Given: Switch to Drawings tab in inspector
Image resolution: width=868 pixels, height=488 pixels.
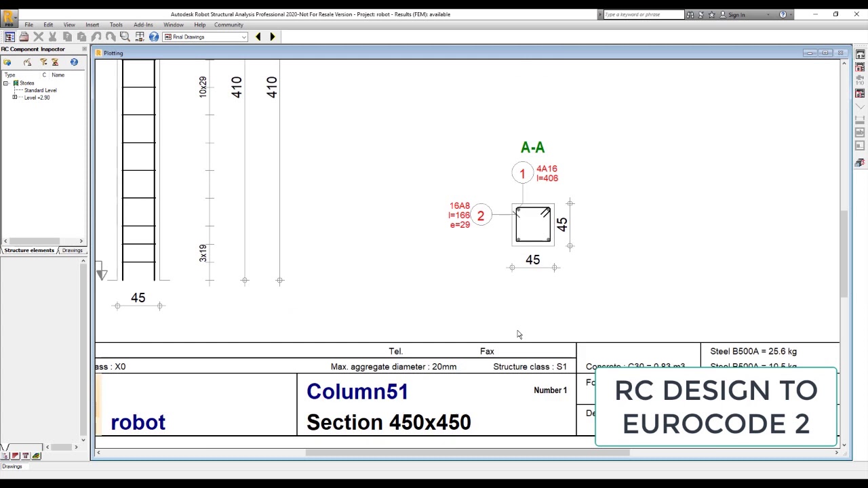Looking at the screenshot, I should point(72,250).
